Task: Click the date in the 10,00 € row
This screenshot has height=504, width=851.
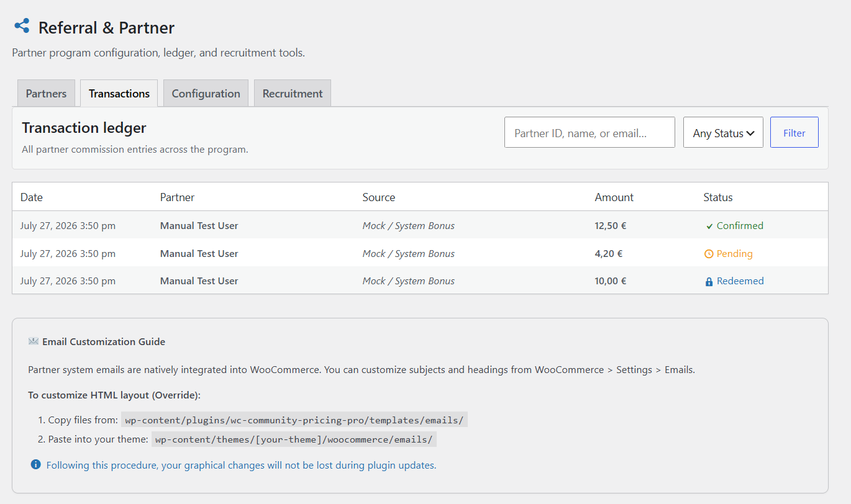Action: [68, 281]
